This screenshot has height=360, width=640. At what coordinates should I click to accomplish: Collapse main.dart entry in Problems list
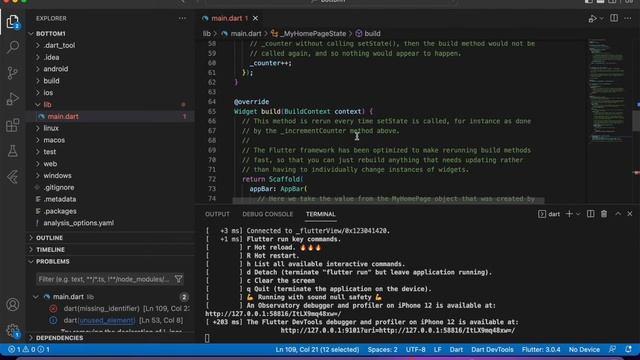36,297
